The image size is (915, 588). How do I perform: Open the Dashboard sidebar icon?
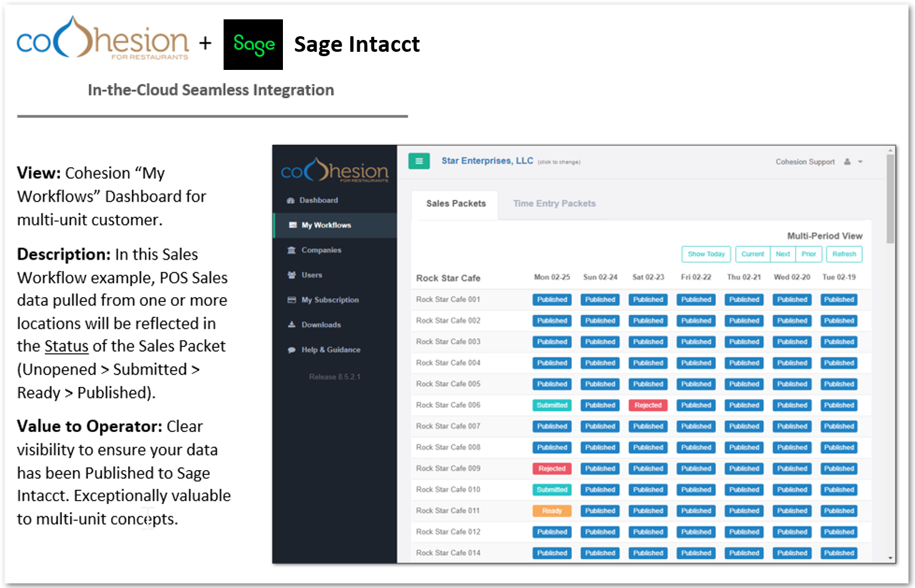(290, 200)
